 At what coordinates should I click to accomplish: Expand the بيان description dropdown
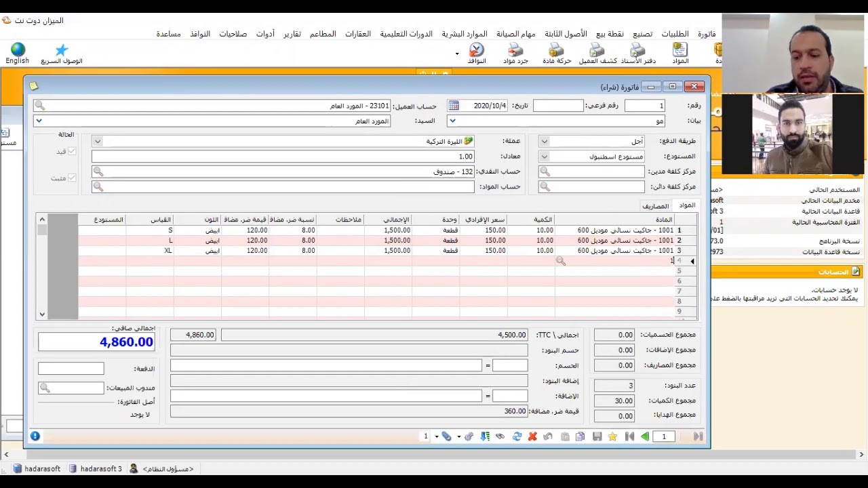point(452,121)
